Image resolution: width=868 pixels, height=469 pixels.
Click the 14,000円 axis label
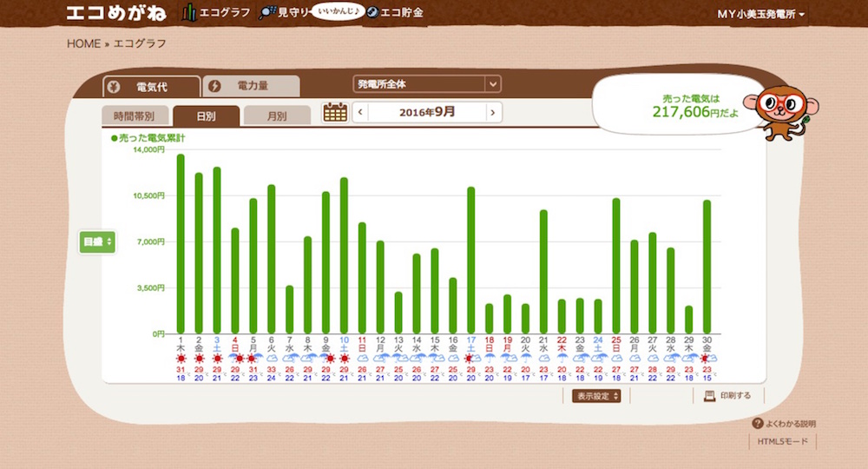[x=149, y=149]
